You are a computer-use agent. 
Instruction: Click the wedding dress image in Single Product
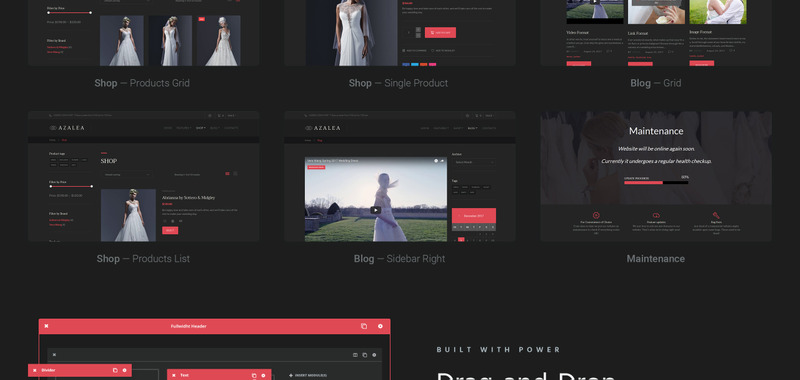pos(352,33)
